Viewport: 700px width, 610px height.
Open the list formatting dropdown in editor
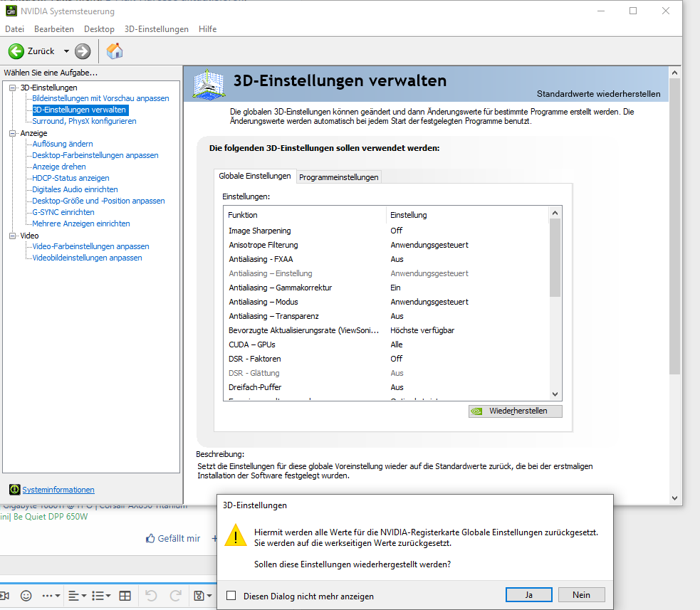pos(101,596)
